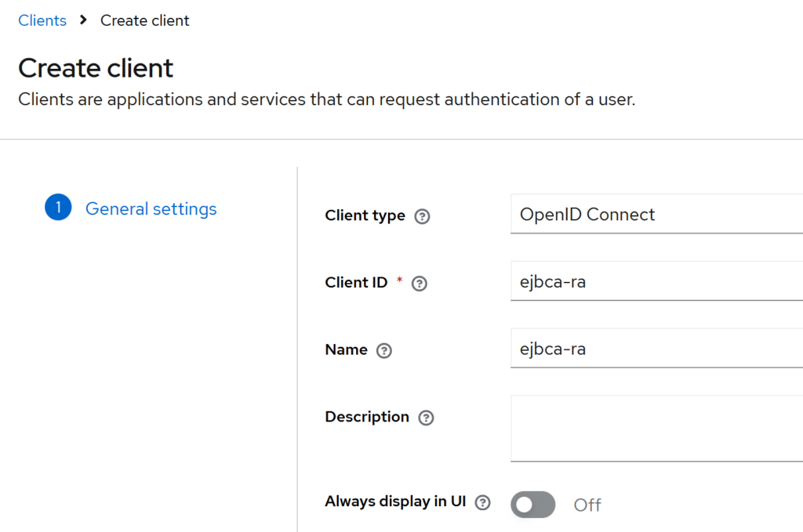This screenshot has width=803, height=532.
Task: Click the Create client page heading
Action: coord(96,68)
